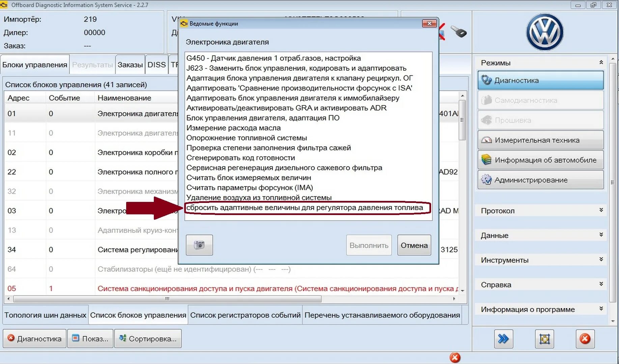
Task: Click the car key ignition icon
Action: pos(459,32)
